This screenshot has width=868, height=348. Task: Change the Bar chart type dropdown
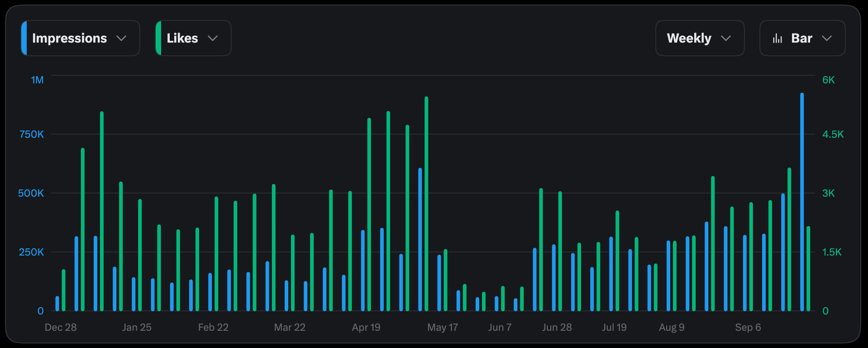(x=802, y=38)
